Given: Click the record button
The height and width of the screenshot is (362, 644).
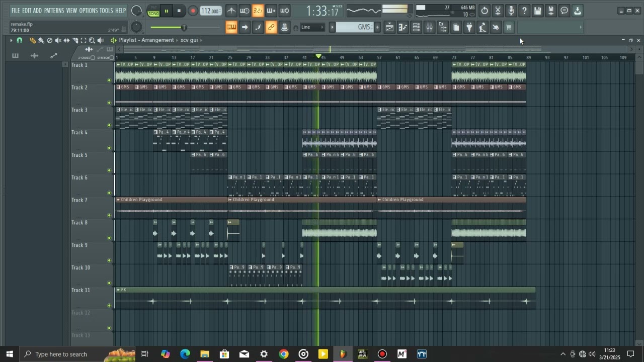Looking at the screenshot, I should (193, 11).
